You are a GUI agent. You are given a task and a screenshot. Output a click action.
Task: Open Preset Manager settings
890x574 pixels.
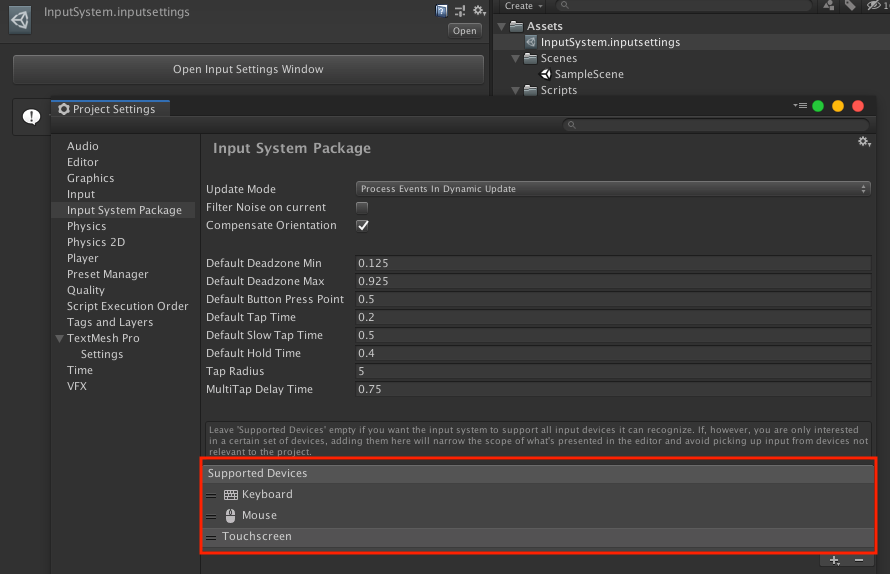(x=108, y=274)
